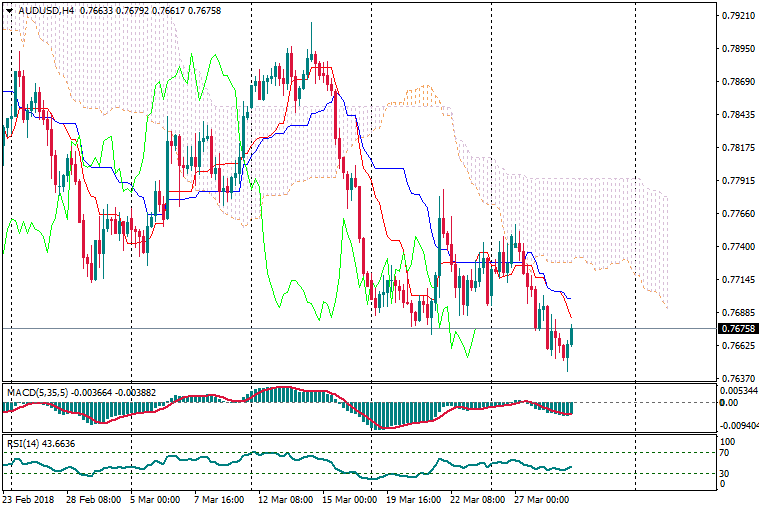This screenshot has height=511, width=759.
Task: Click the RSI 70 level scale label
Action: point(727,453)
